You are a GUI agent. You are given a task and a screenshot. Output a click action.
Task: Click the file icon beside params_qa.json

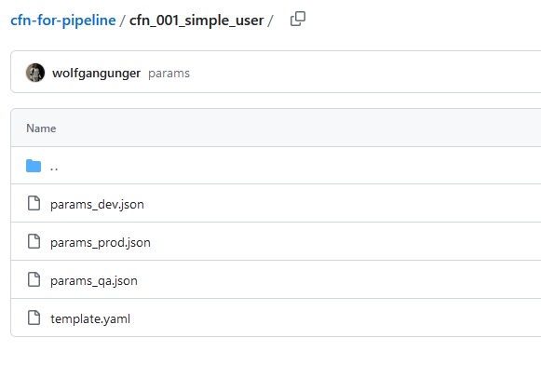[34, 279]
